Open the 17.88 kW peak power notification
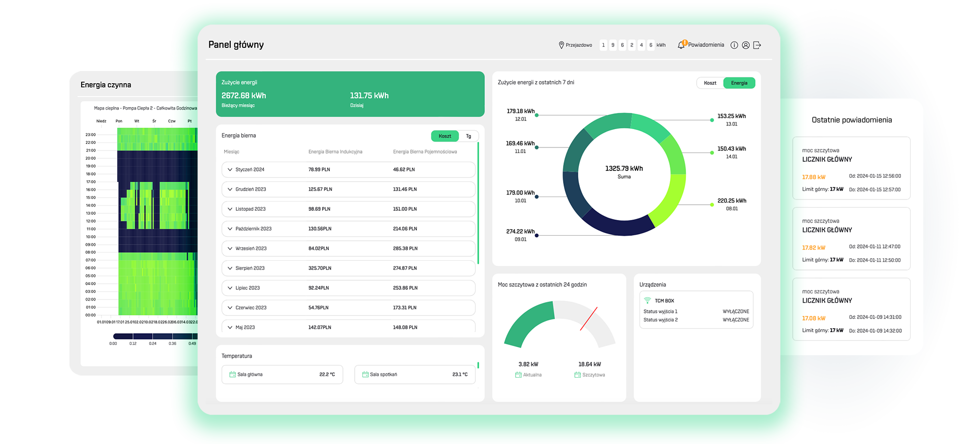980x444 pixels. 851,168
